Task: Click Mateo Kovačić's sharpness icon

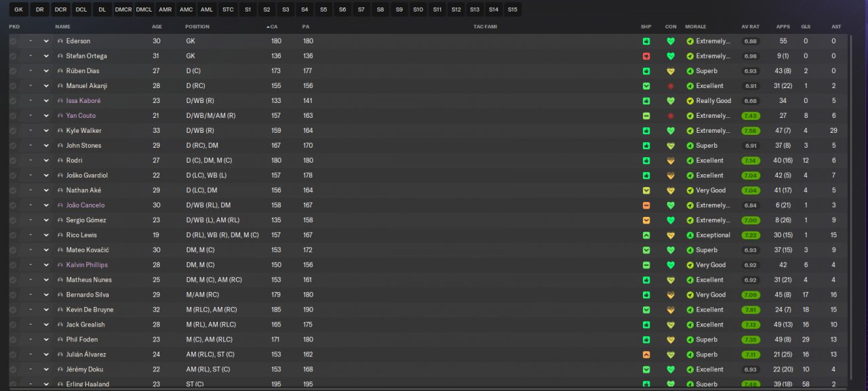Action: tap(646, 250)
